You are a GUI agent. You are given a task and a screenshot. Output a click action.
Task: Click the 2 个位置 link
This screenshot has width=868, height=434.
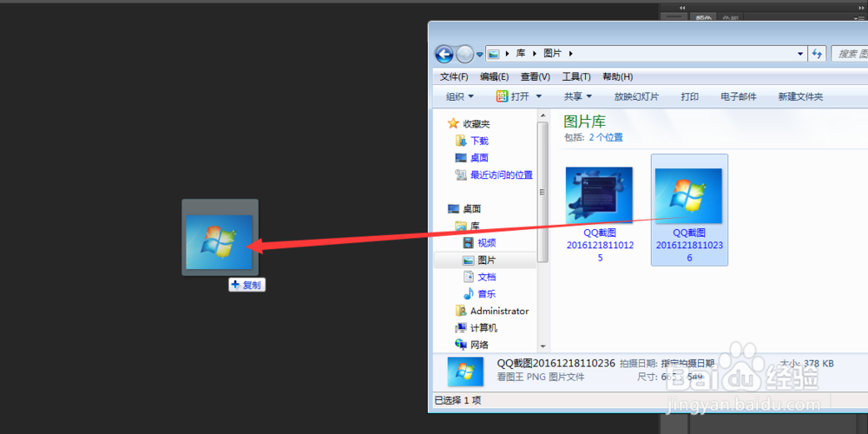606,137
